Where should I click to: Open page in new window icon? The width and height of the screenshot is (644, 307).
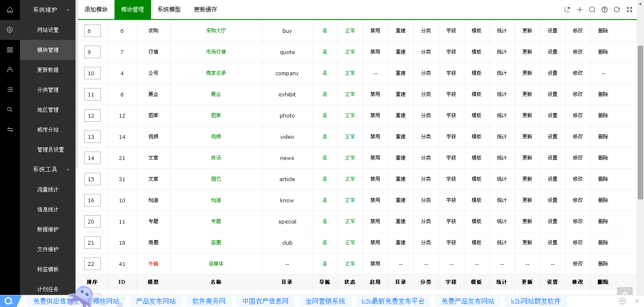coord(567,10)
